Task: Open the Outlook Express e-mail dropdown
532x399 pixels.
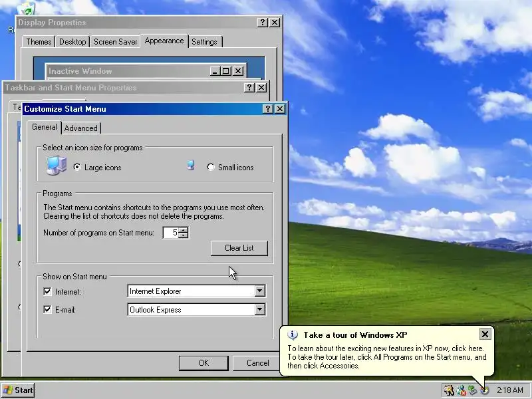Action: pyautogui.click(x=260, y=309)
